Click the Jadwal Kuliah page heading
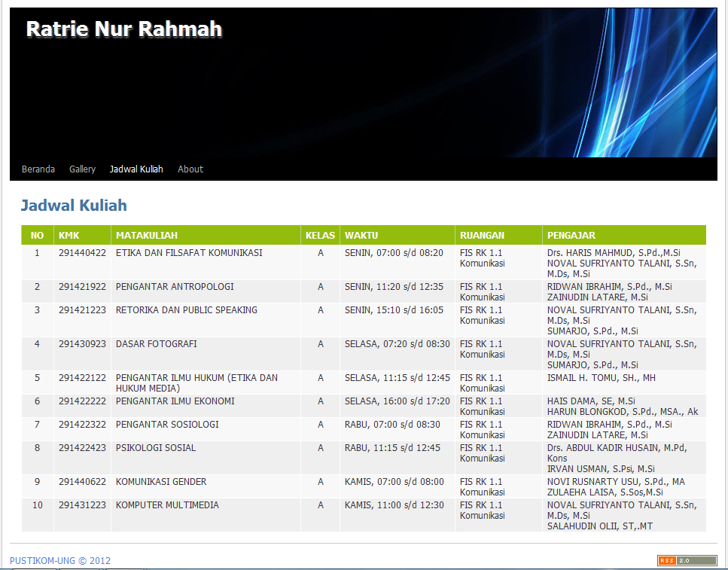This screenshot has height=570, width=728. point(74,206)
